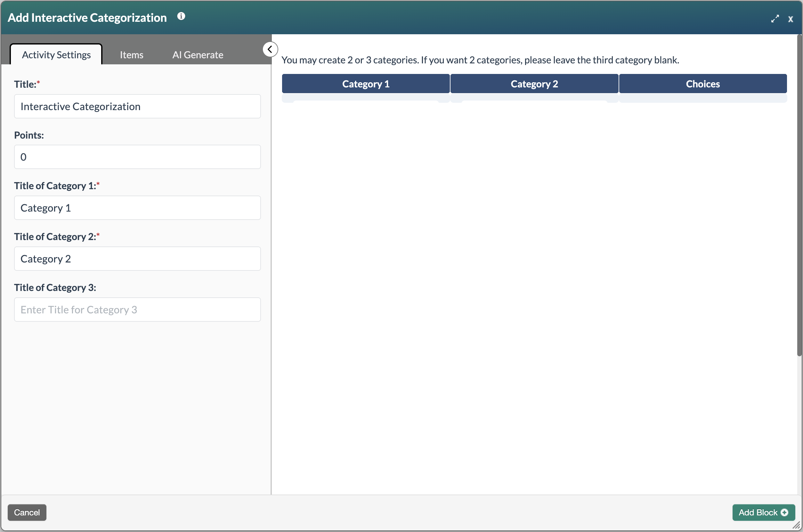Expand the dialog to fullscreen
Viewport: 803px width, 532px height.
pyautogui.click(x=775, y=19)
